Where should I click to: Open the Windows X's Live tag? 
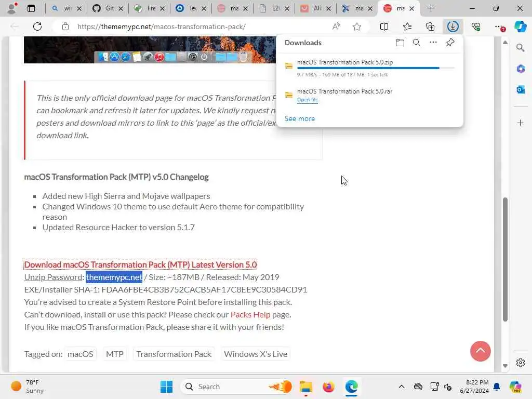256,354
